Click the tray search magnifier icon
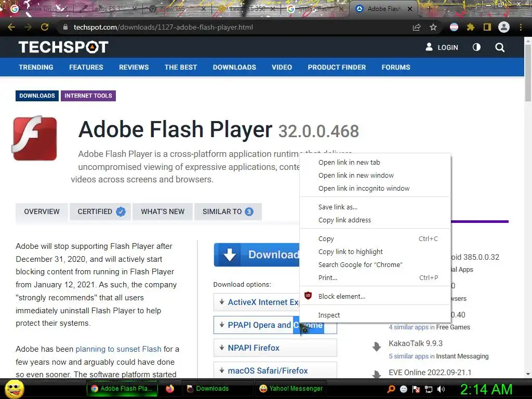The image size is (532, 399). pyautogui.click(x=391, y=389)
